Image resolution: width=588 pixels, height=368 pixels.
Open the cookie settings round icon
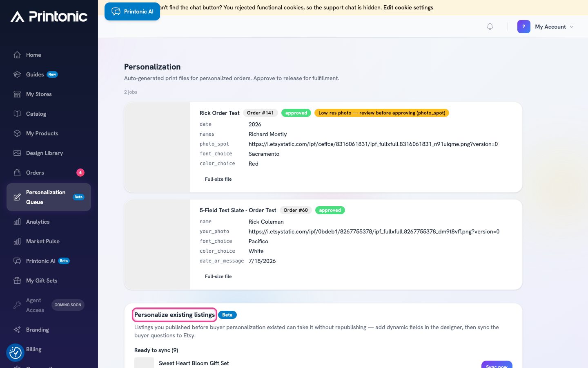coord(16,352)
